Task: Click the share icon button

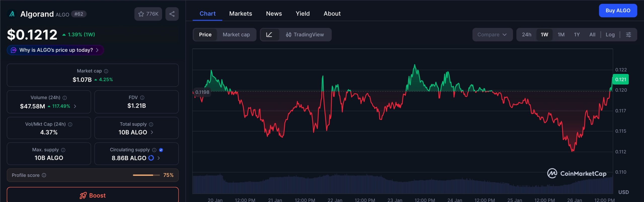Action: (x=172, y=14)
